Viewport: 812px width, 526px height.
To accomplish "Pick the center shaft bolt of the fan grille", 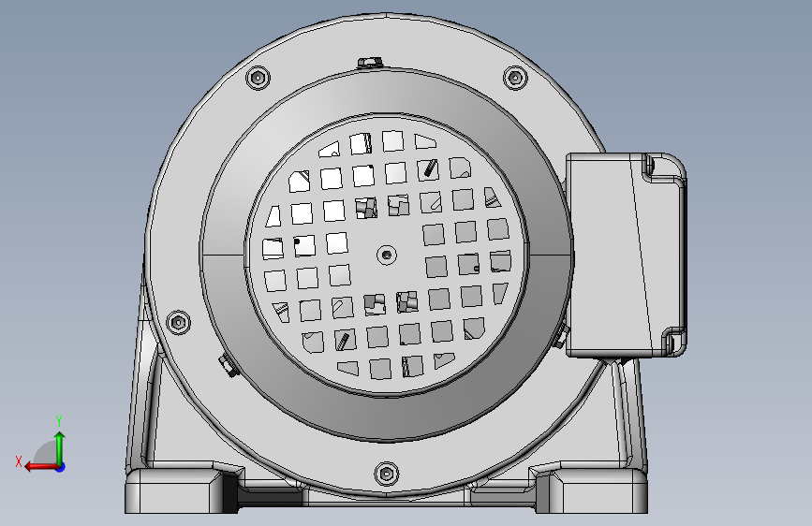I will pos(386,255).
